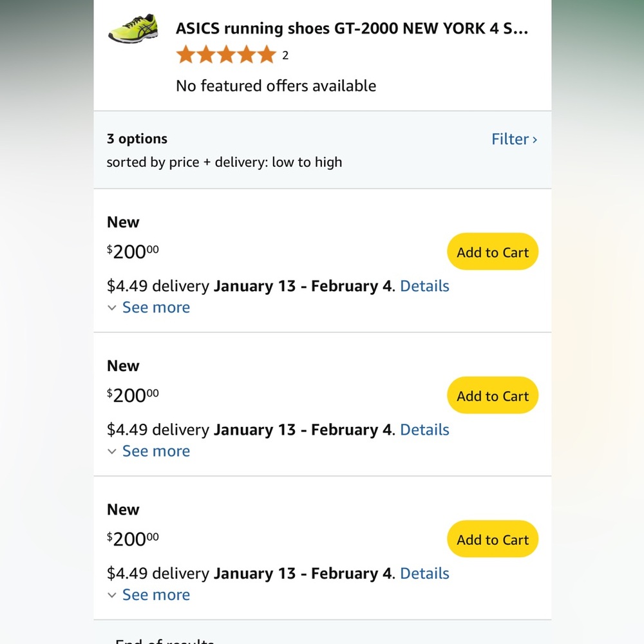This screenshot has height=644, width=644.
Task: Click the five-star rating stars
Action: tap(227, 55)
